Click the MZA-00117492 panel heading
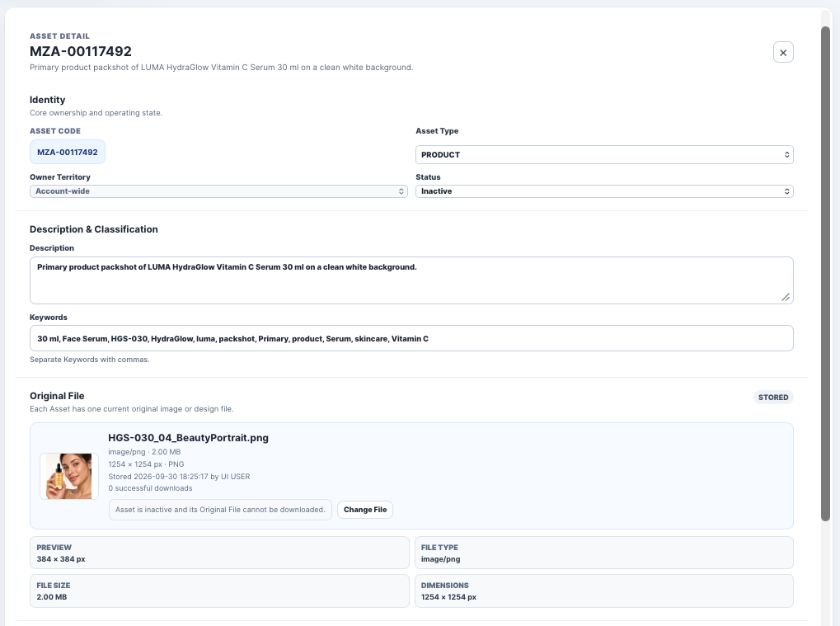840x626 pixels. 81,51
